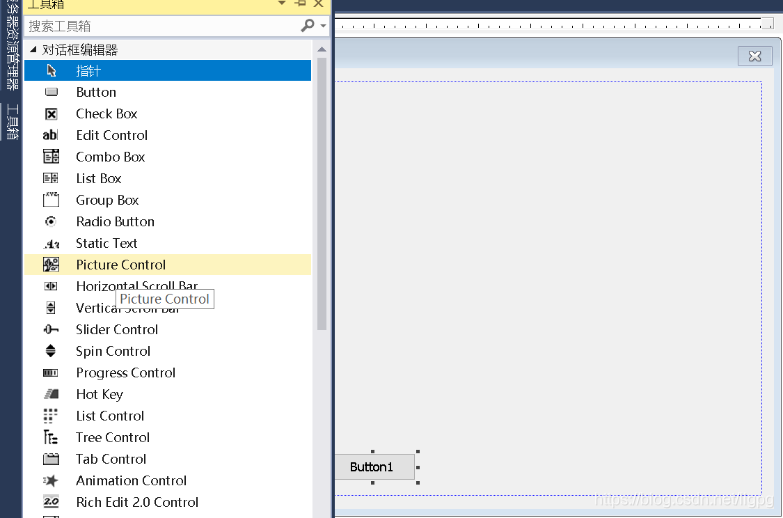Image resolution: width=783 pixels, height=518 pixels.
Task: Pin the toolbox panel with the pushpin icon
Action: (x=300, y=3)
